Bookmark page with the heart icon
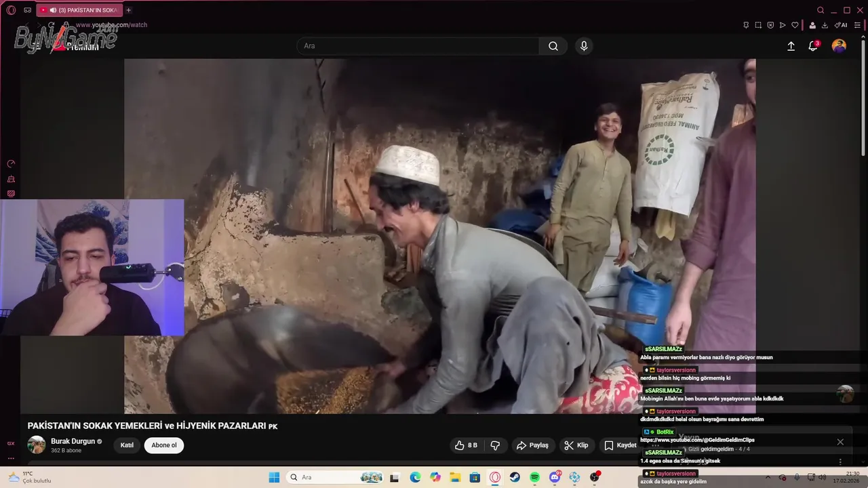 tap(795, 25)
